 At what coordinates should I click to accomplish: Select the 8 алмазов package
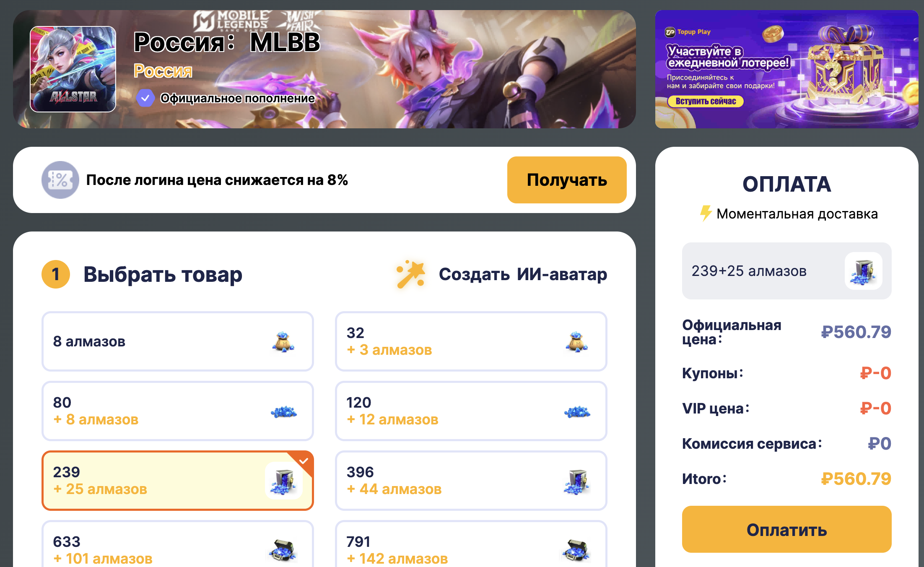178,341
